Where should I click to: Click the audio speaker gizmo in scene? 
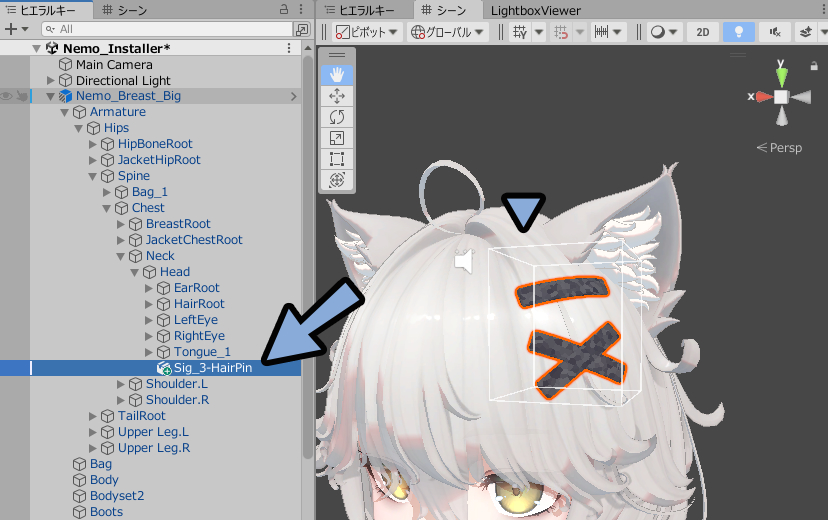[464, 261]
